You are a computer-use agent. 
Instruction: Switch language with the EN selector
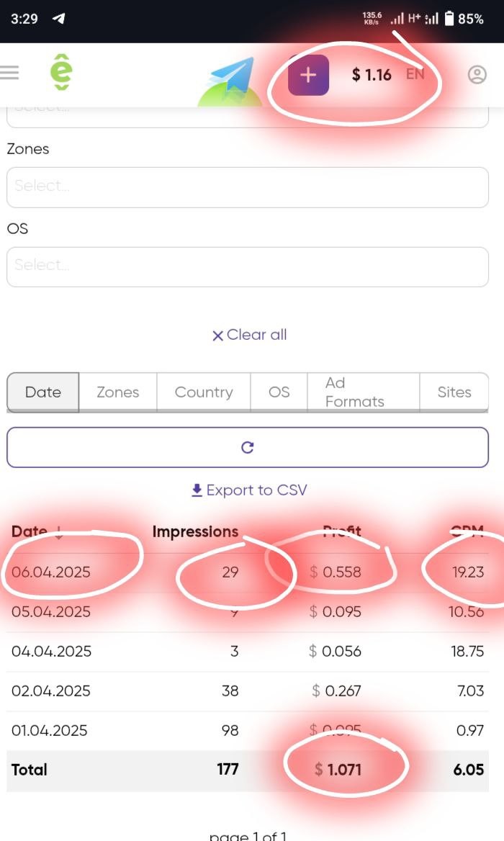(415, 74)
